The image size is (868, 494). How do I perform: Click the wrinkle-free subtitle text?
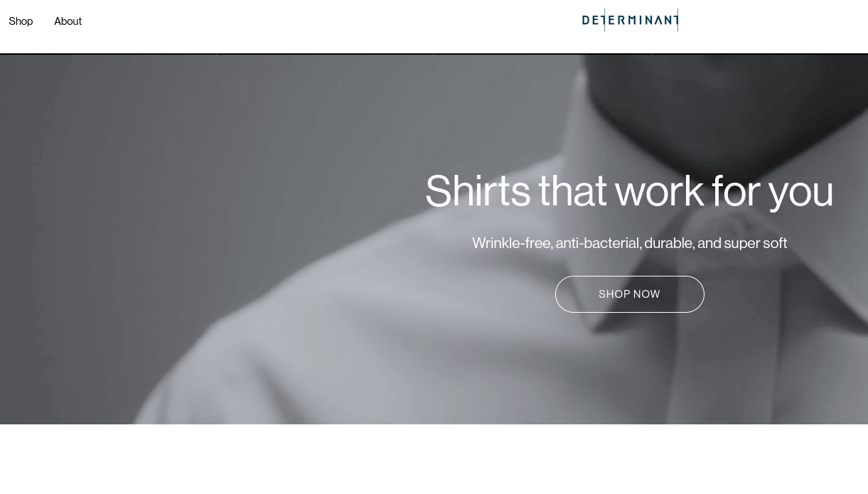pyautogui.click(x=629, y=242)
